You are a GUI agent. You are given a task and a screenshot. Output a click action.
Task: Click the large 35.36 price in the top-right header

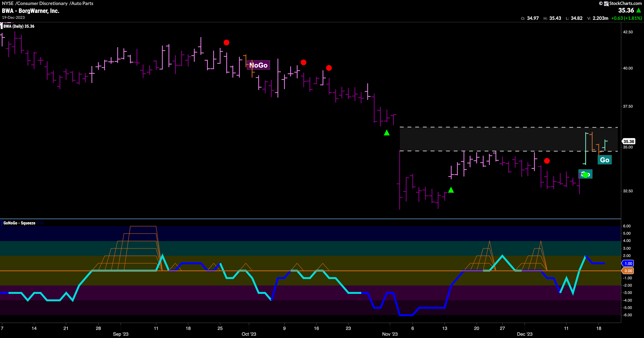pos(626,11)
